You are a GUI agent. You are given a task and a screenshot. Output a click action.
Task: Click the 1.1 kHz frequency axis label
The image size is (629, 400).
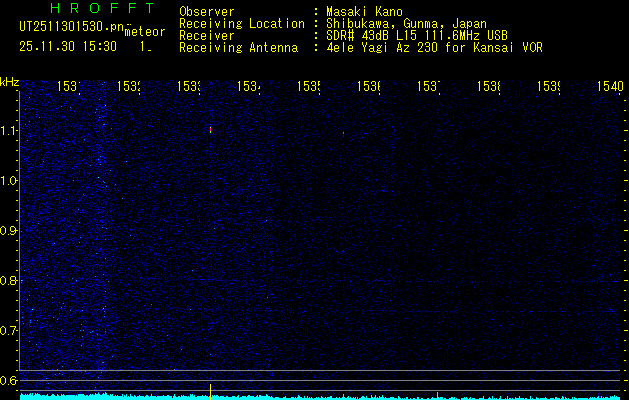(x=9, y=130)
